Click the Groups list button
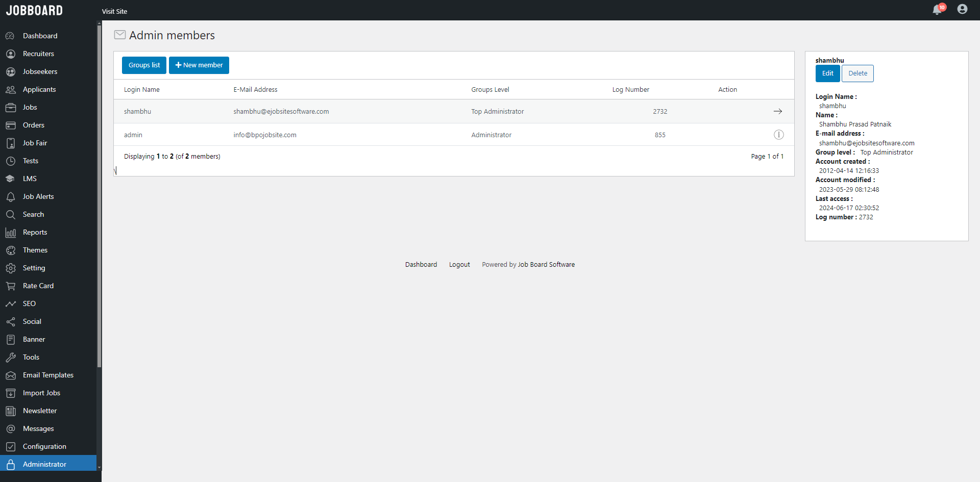Image resolution: width=980 pixels, height=482 pixels. tap(143, 65)
